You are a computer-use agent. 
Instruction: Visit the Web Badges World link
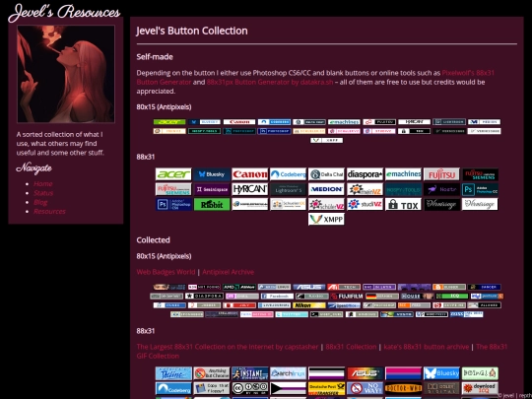click(x=166, y=272)
